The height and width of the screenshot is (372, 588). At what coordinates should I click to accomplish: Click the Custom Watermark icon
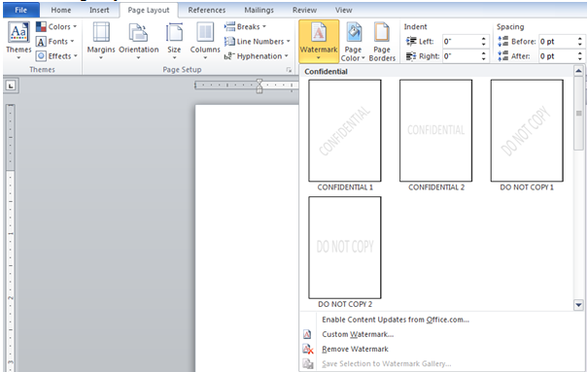[307, 334]
